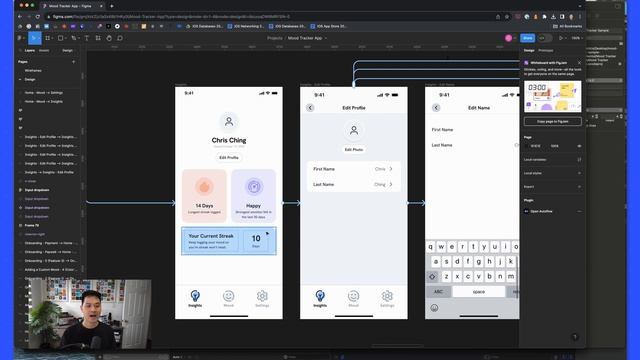Click the browser back arrow
The image size is (640, 360).
[x=20, y=17]
